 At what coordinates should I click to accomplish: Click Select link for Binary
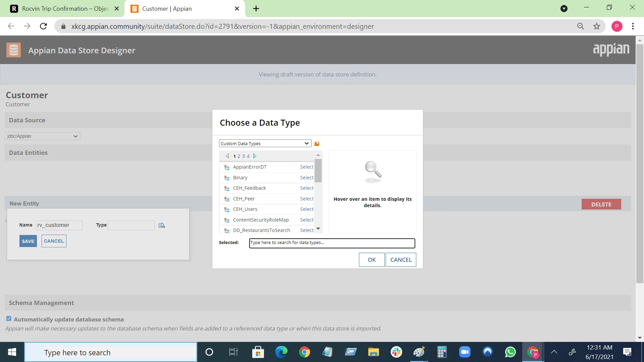(307, 178)
